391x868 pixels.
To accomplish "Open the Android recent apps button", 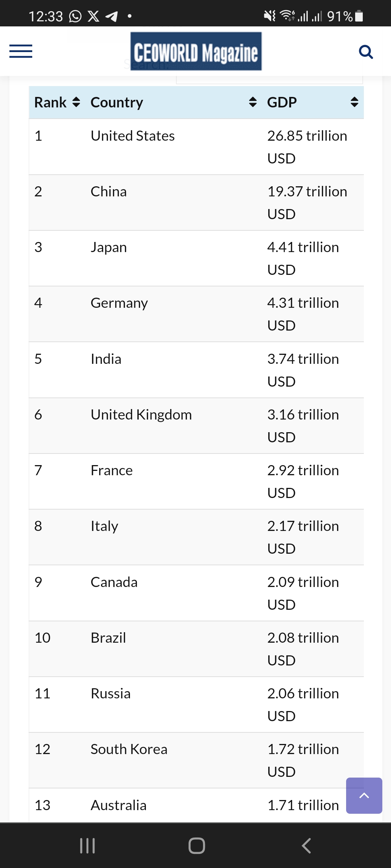I will pos(87,846).
